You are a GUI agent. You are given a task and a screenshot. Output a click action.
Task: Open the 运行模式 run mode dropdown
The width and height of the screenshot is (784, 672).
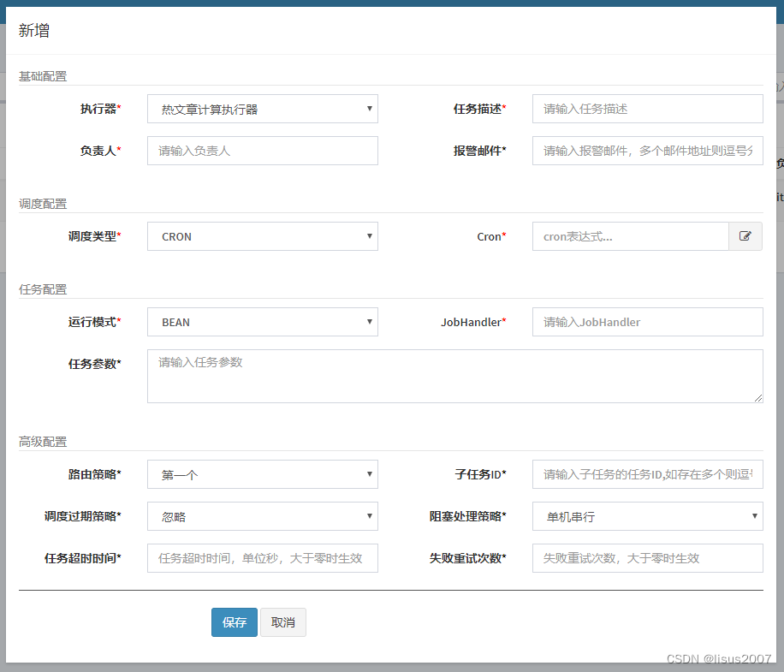[262, 321]
